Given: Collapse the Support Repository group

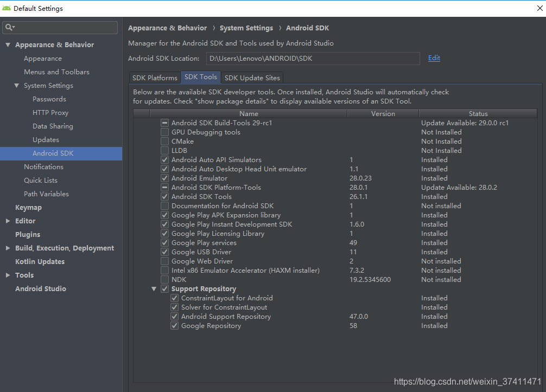Looking at the screenshot, I should click(154, 288).
